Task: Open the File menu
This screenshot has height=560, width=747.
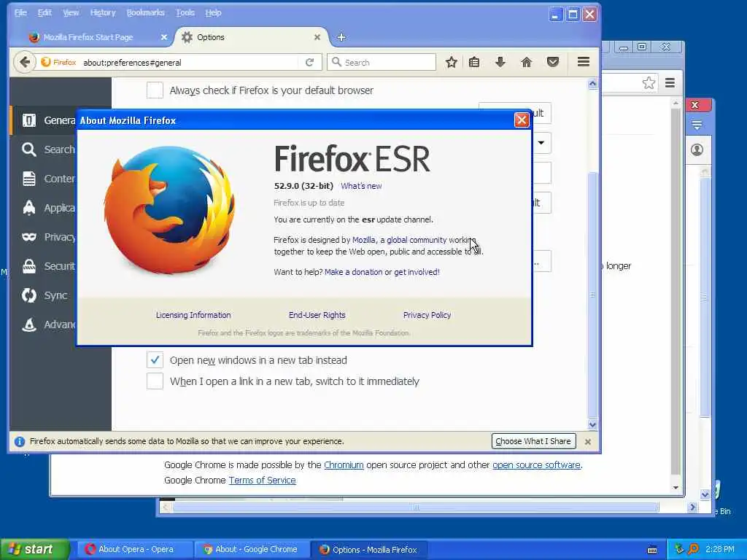Action: click(x=21, y=13)
